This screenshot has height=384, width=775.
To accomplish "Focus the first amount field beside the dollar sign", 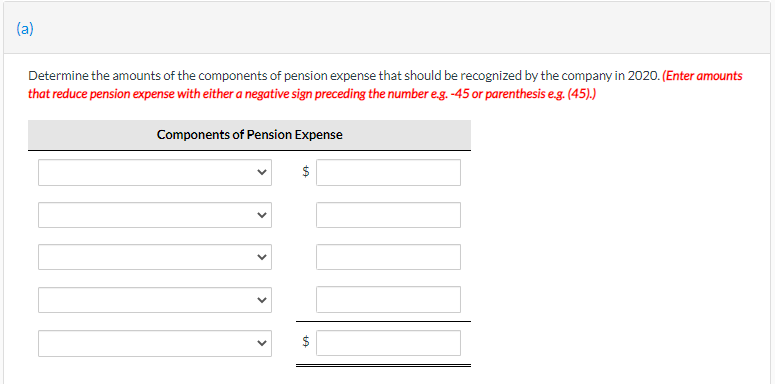I will coord(388,172).
